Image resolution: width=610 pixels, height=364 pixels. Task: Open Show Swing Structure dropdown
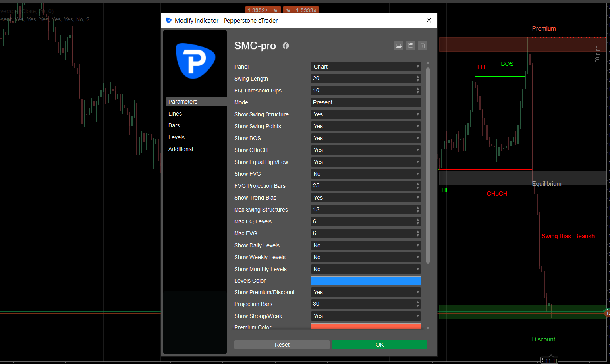point(366,114)
